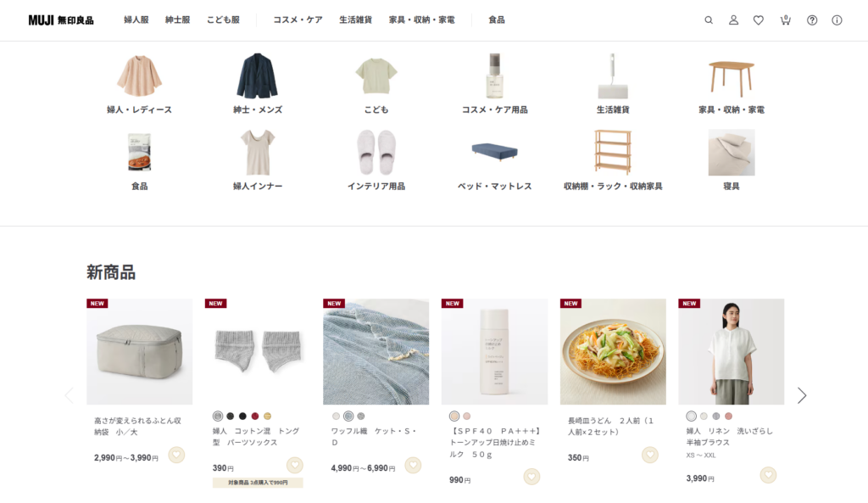868x503 pixels.
Task: Open the user account icon
Action: click(733, 20)
